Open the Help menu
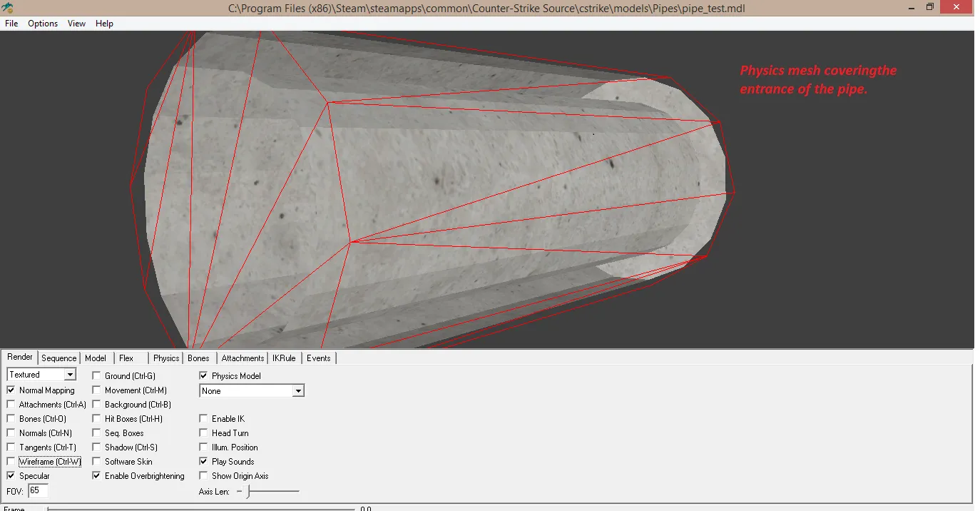Viewport: 980px width, 511px height. point(104,24)
